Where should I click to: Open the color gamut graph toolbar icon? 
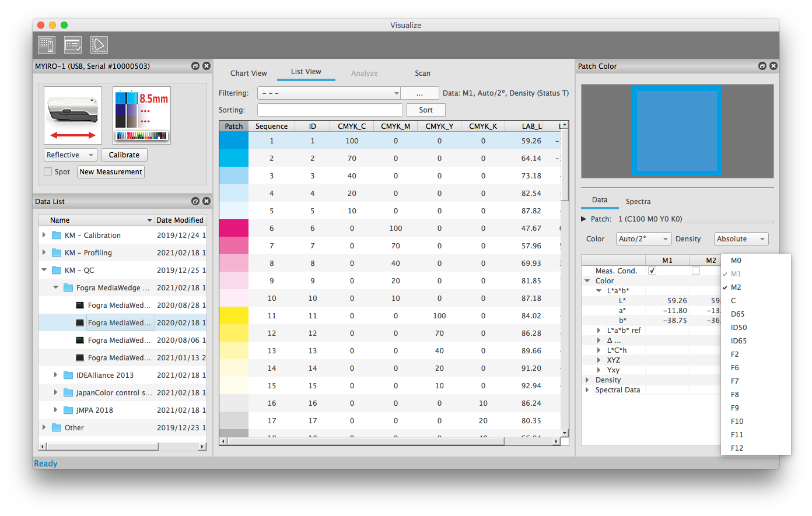click(x=99, y=45)
